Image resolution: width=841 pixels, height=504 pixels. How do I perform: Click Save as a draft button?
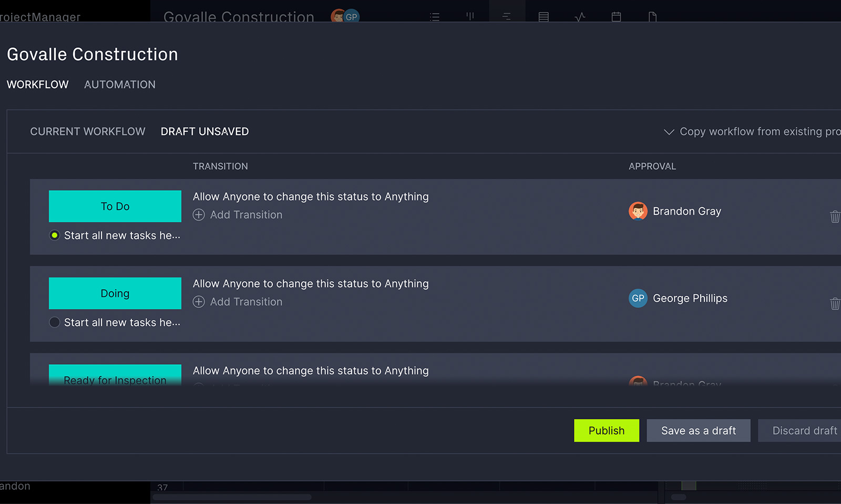699,430
